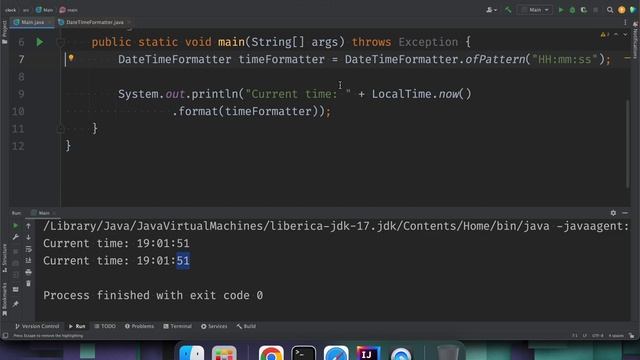The image size is (640, 360).
Task: Open the Build tool window
Action: coord(246,326)
